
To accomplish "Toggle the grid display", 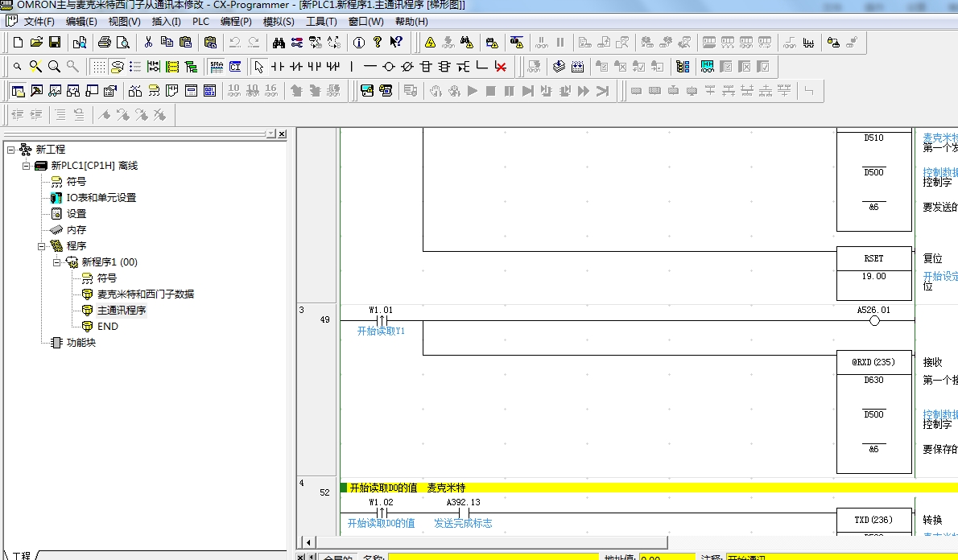I will (x=98, y=67).
